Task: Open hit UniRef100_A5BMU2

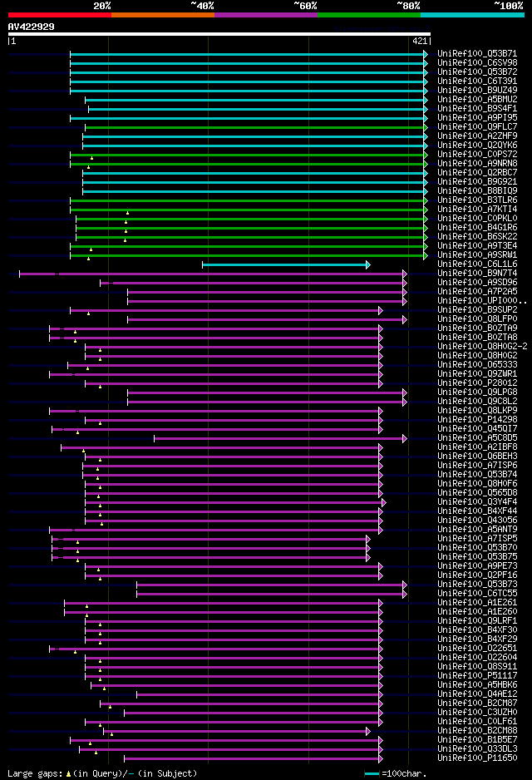Action: click(477, 99)
